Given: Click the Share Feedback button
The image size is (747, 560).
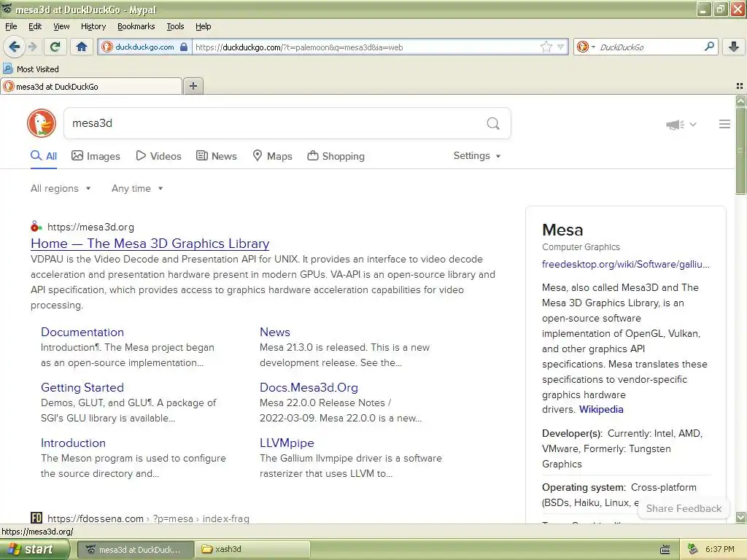Looking at the screenshot, I should click(684, 508).
